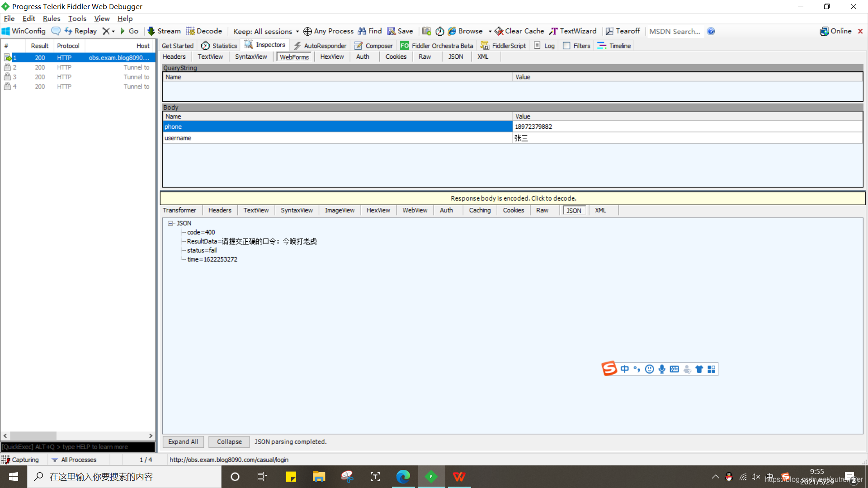
Task: Click the timer stopwatch icon
Action: click(439, 31)
